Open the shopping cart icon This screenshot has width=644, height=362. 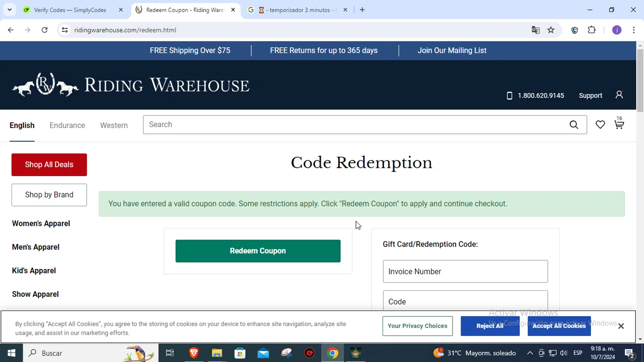(x=619, y=124)
